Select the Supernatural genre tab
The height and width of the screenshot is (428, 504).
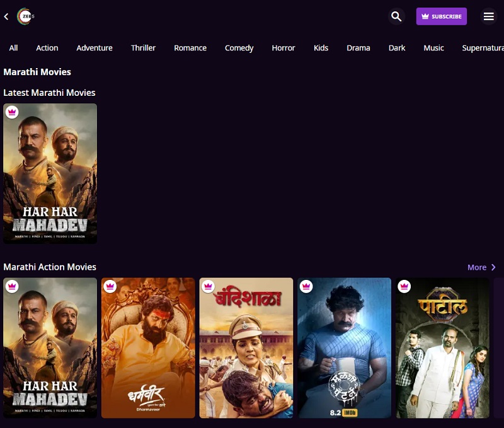pos(483,49)
